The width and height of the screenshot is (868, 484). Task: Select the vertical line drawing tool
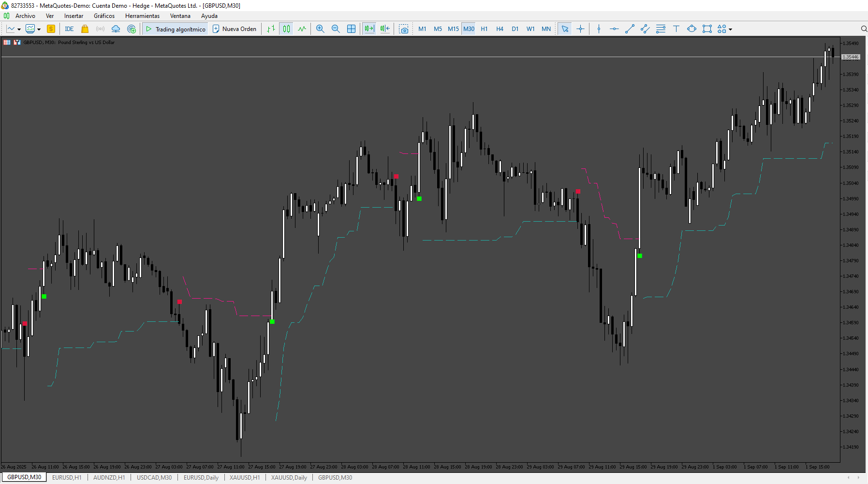tap(599, 29)
